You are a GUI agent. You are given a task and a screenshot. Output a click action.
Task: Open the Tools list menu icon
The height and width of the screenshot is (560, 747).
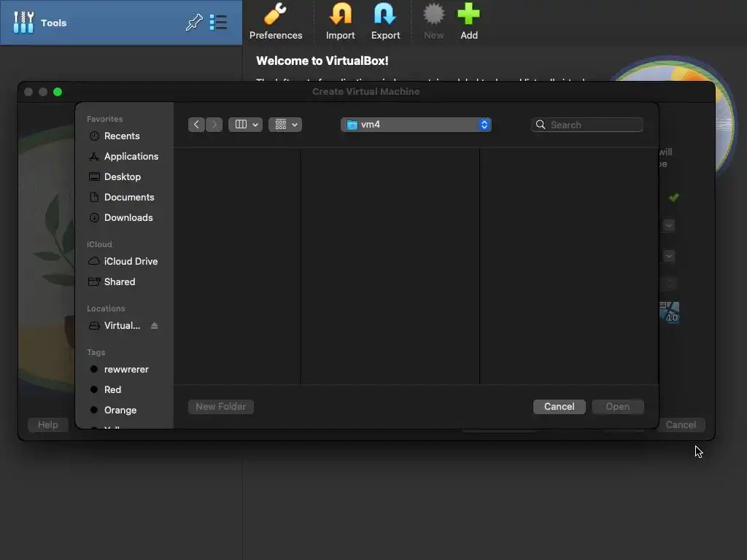click(218, 23)
